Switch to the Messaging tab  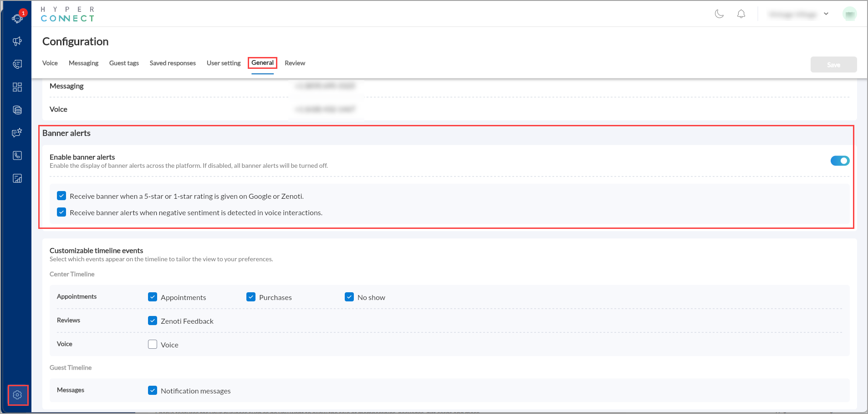[83, 63]
